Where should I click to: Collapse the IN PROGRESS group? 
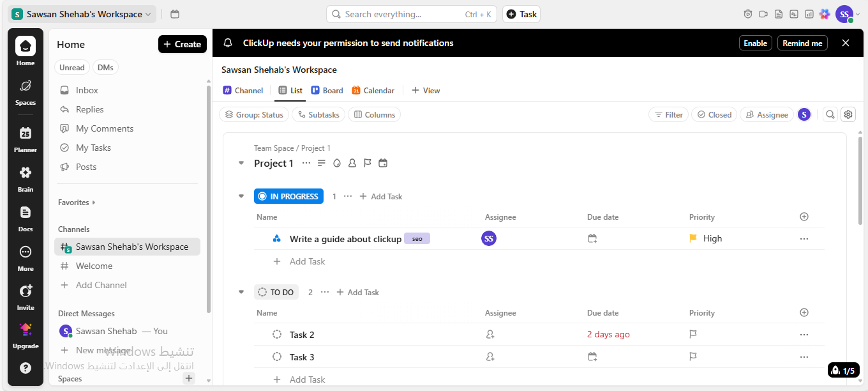coord(241,196)
